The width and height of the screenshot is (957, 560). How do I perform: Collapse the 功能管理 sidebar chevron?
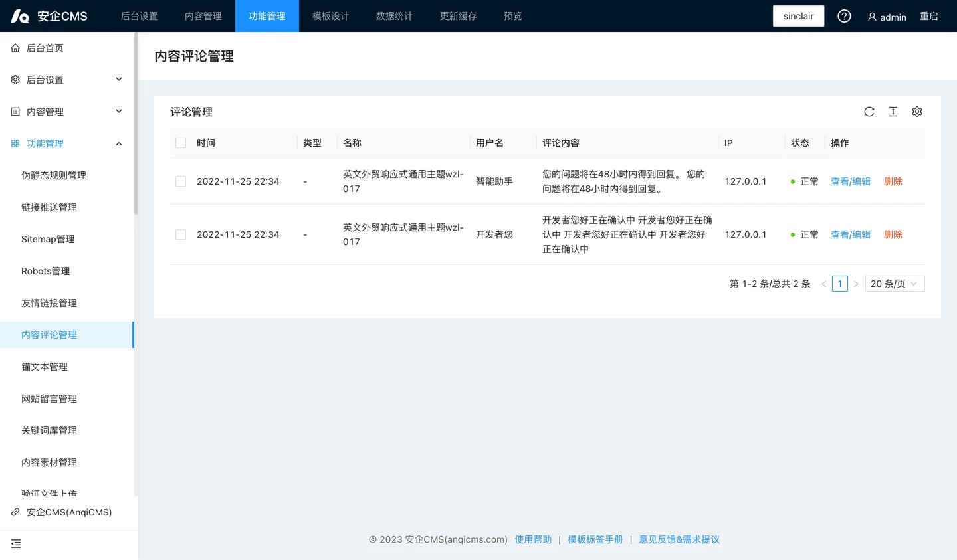click(x=119, y=143)
